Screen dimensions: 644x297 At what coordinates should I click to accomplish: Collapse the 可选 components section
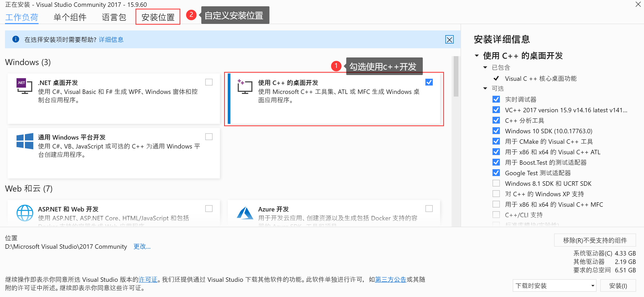(x=485, y=88)
